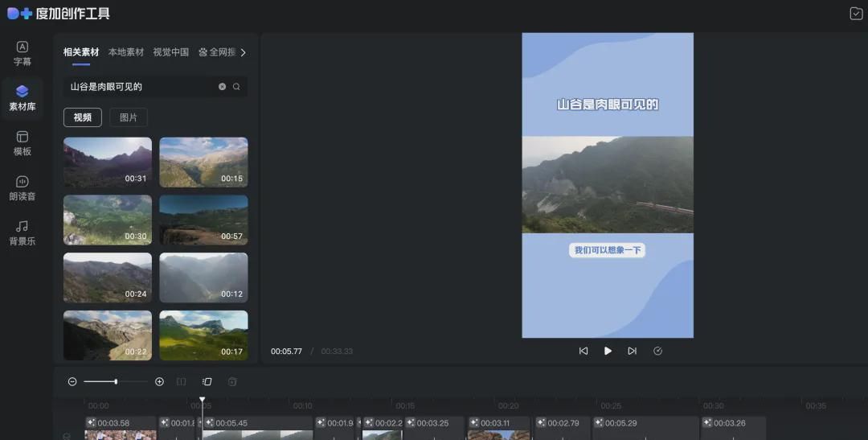
Task: Open the 模板 templates panel
Action: (23, 143)
